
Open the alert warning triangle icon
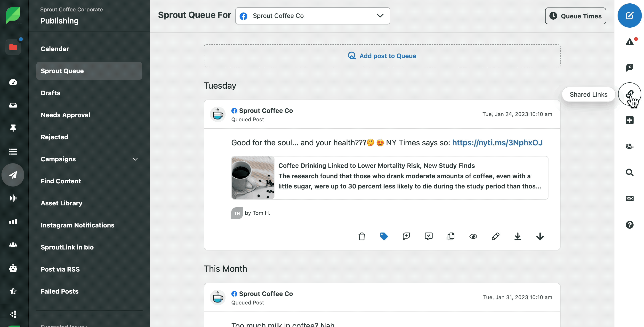coord(630,42)
